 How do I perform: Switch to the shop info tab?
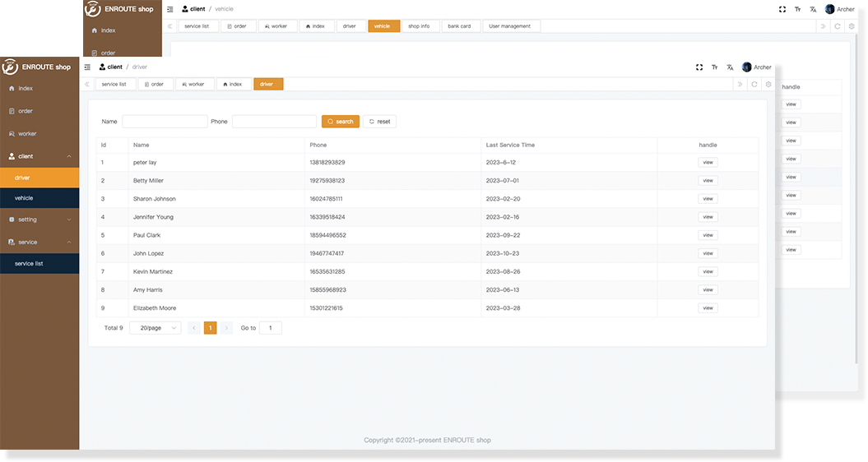(x=419, y=26)
